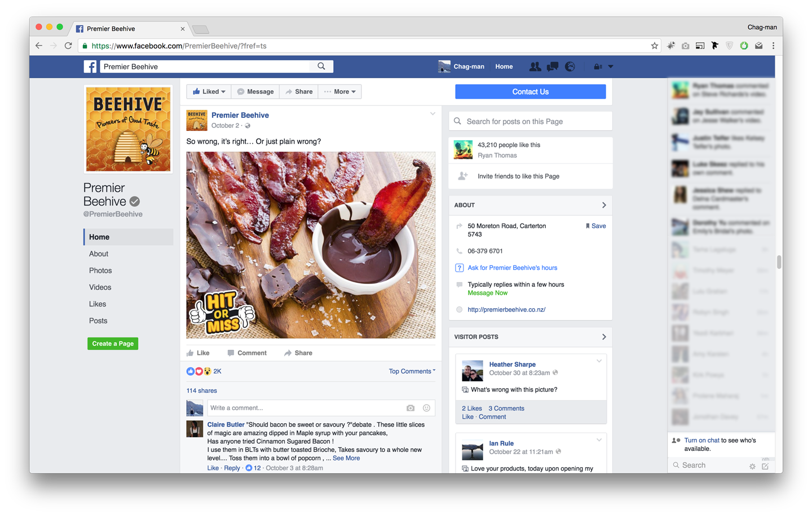812x515 pixels.
Task: Open the Liked dropdown button
Action: pos(209,91)
